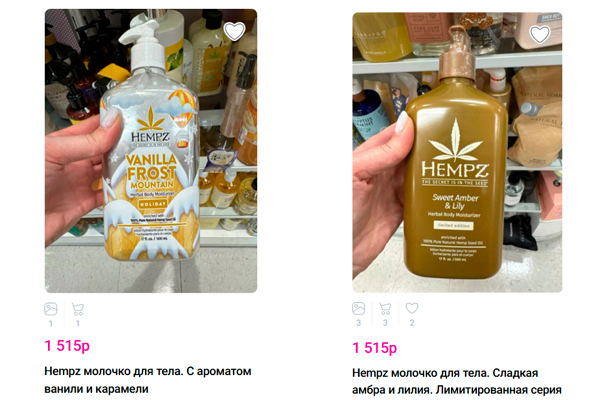Click the photo count icon under Vanilla Frost
The height and width of the screenshot is (400, 600).
51,309
